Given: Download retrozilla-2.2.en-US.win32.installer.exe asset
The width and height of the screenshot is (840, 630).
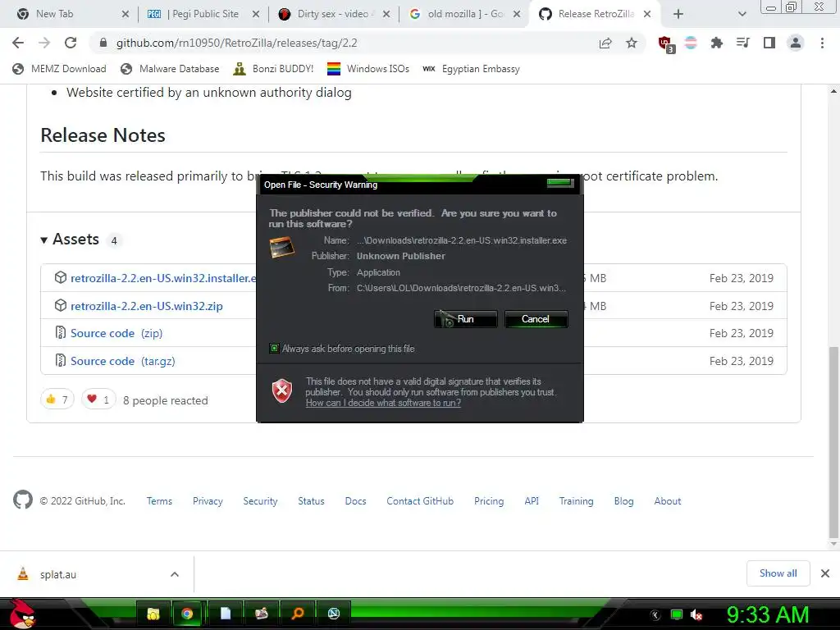Looking at the screenshot, I should click(163, 278).
